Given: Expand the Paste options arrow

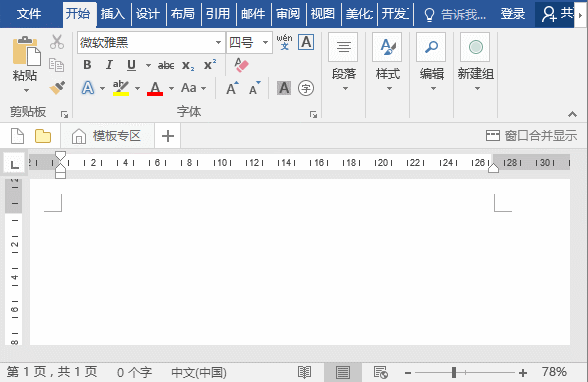Looking at the screenshot, I should point(26,90).
